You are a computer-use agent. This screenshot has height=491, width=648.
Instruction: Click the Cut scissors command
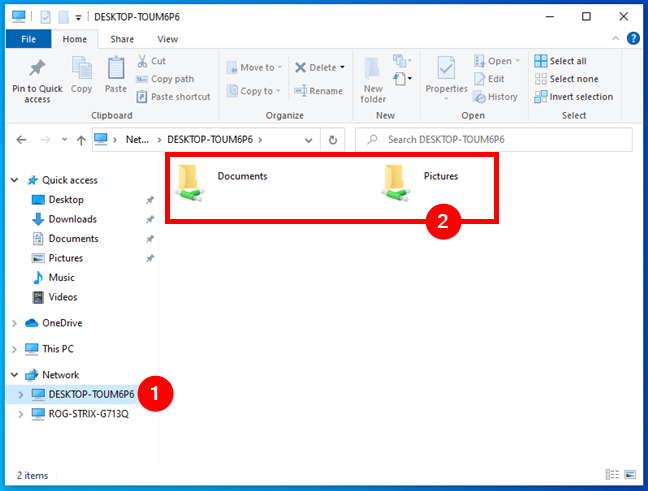(151, 61)
